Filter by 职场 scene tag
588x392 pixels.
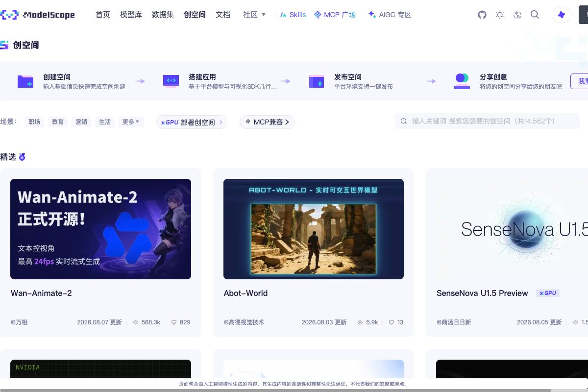pyautogui.click(x=34, y=122)
